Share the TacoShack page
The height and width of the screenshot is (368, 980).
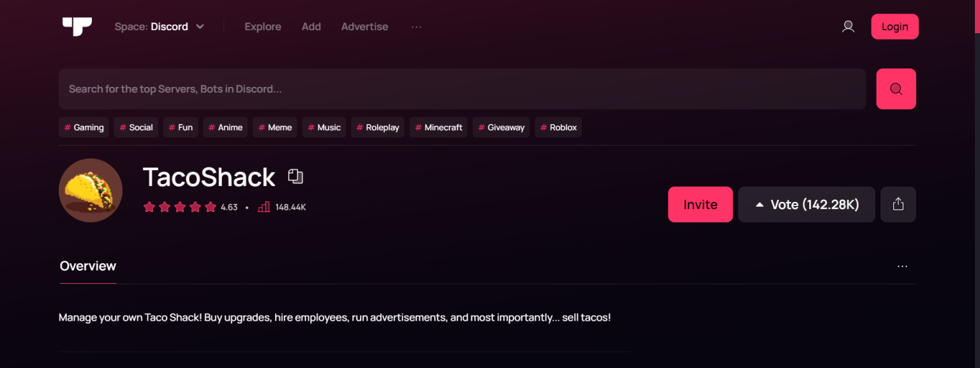(x=898, y=204)
